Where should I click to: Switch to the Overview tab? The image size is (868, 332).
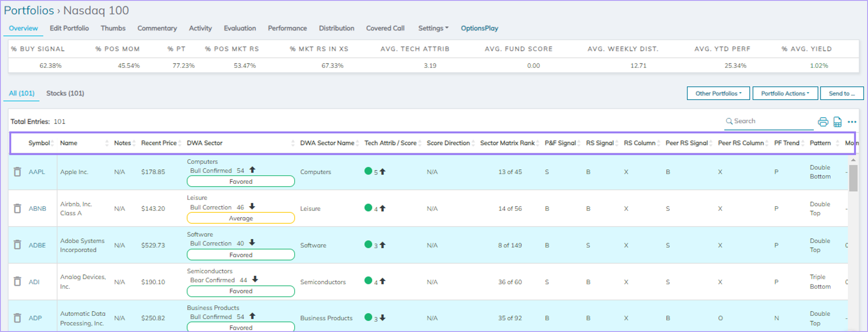23,28
